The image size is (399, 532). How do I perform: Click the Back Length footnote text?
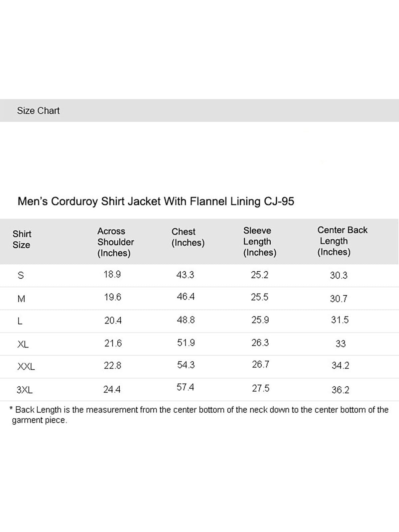(x=199, y=415)
